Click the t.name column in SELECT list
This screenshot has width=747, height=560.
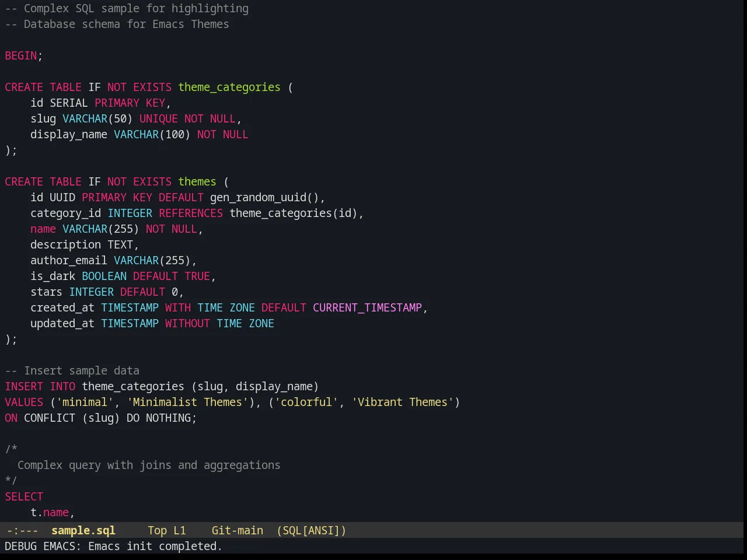click(x=50, y=512)
